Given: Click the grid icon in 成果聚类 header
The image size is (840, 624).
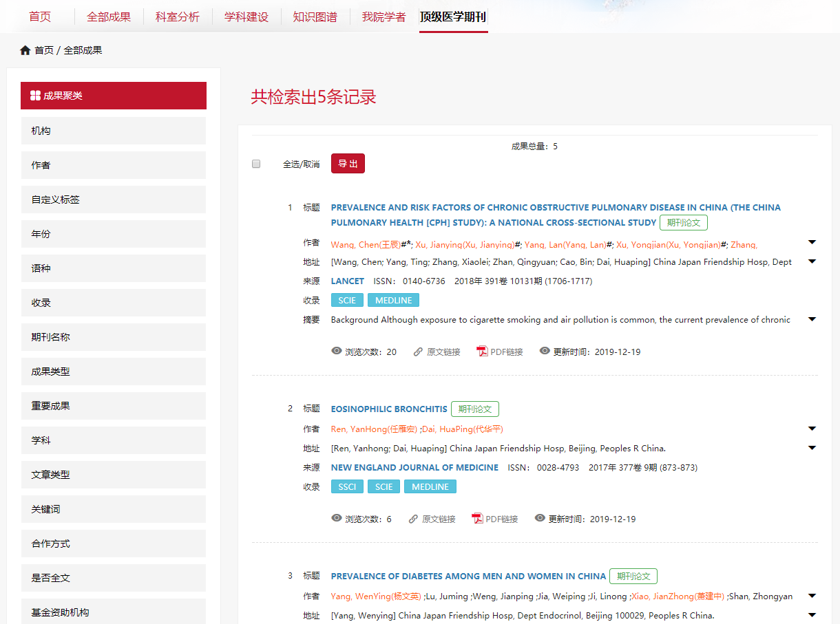Looking at the screenshot, I should pyautogui.click(x=35, y=96).
